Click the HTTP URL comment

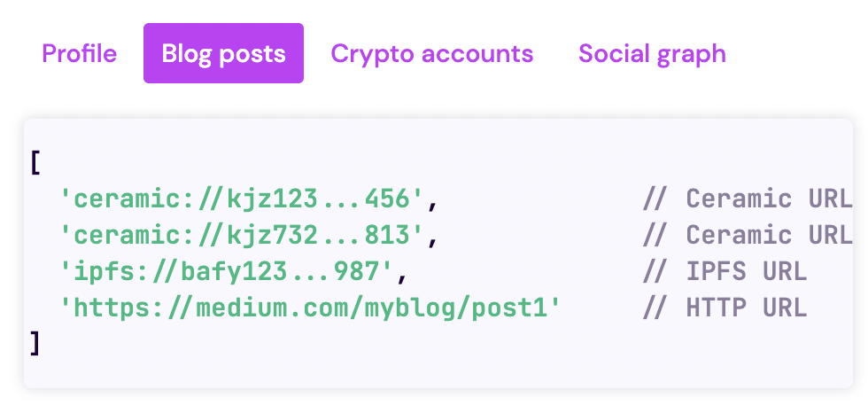coord(725,308)
